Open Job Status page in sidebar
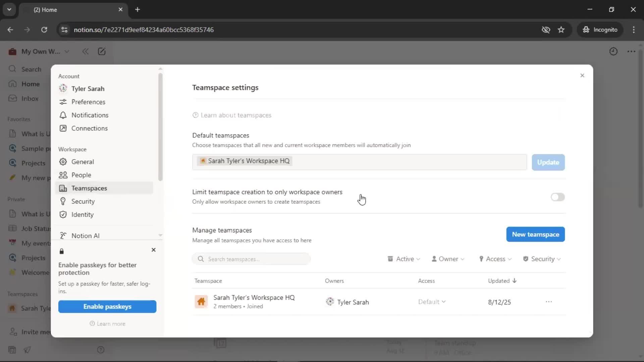The height and width of the screenshot is (362, 644). click(29, 229)
